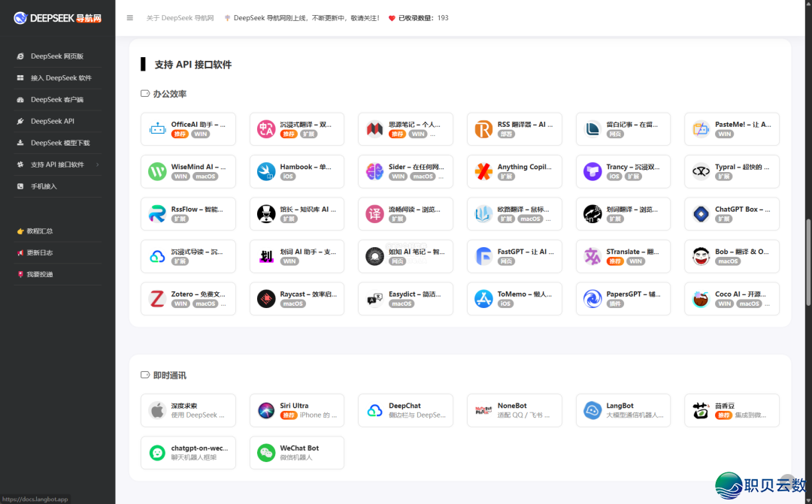Click the 教程汇总 pointing-hand icon
812x504 pixels.
20,231
